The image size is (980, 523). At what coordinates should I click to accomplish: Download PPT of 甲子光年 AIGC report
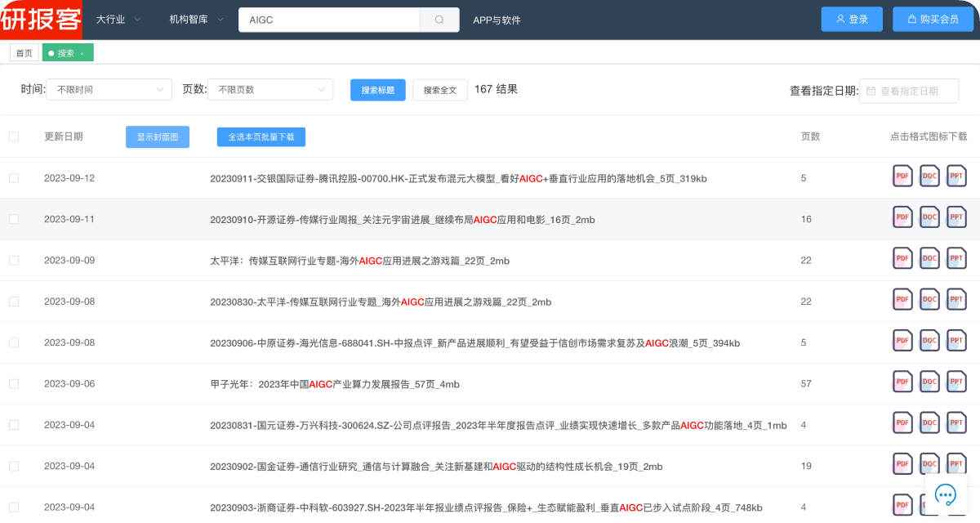[x=956, y=382]
